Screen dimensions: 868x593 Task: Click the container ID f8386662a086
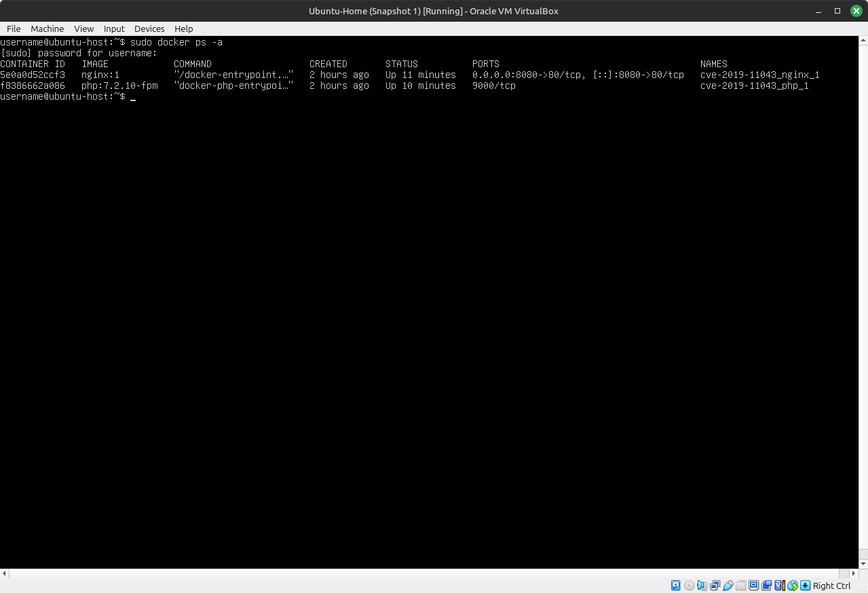click(x=33, y=85)
